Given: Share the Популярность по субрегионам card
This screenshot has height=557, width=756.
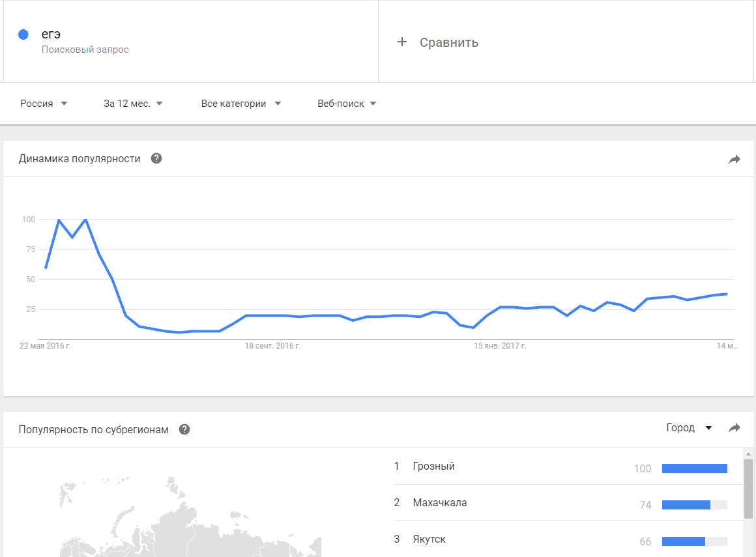Looking at the screenshot, I should (734, 428).
